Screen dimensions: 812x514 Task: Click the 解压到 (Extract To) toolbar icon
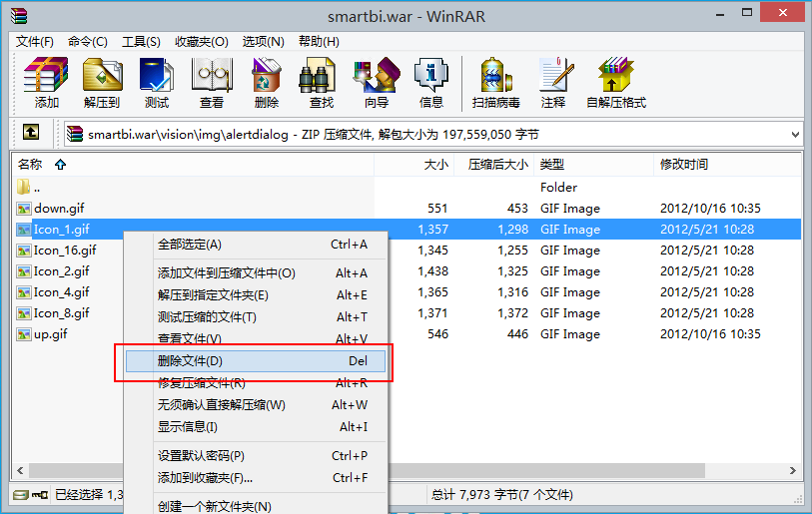(x=102, y=83)
